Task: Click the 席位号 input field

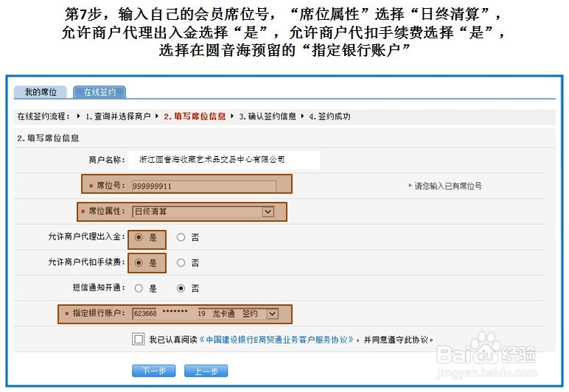Action: click(203, 186)
